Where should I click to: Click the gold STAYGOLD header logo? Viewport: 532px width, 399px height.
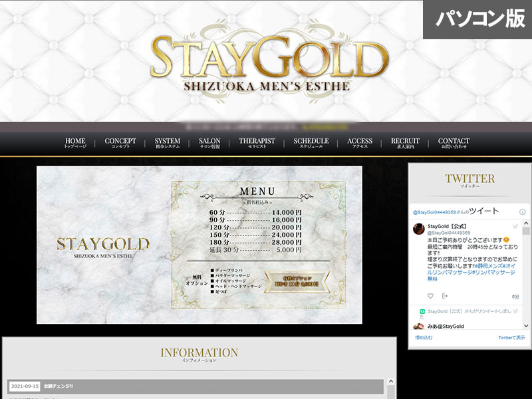click(x=269, y=61)
